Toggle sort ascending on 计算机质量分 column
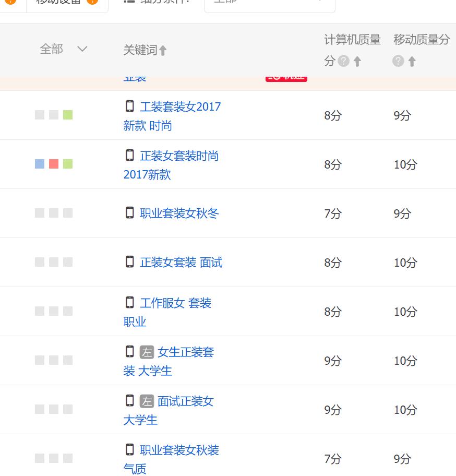456x476 pixels. 357,61
